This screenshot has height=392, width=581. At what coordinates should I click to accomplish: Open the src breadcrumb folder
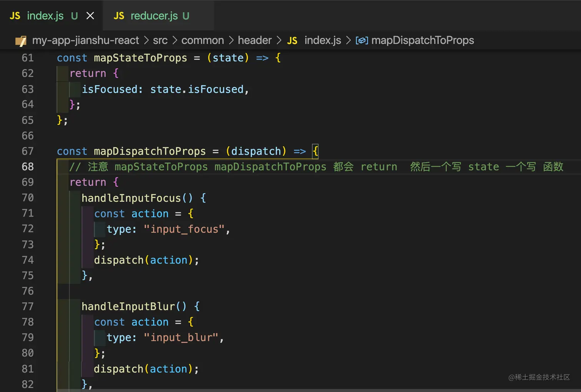pyautogui.click(x=160, y=40)
